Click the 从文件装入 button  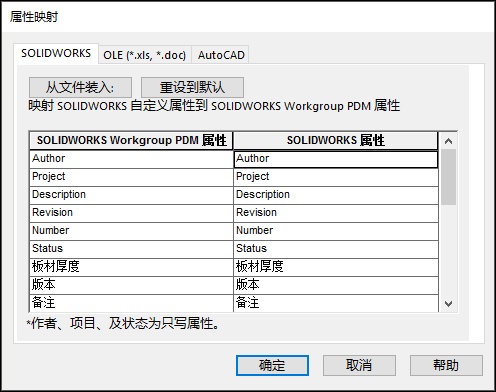tap(80, 87)
